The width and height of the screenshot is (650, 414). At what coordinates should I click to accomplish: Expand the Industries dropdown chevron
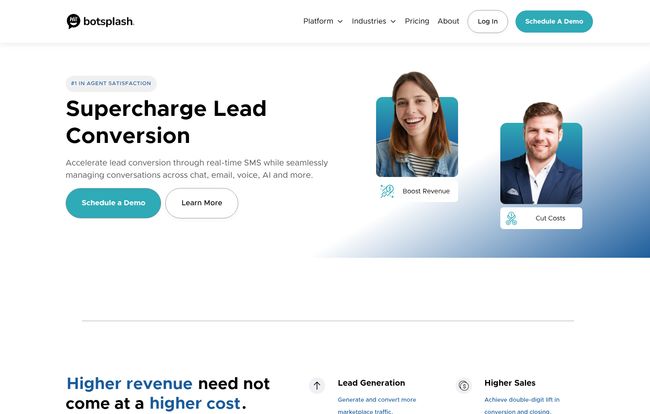point(393,22)
